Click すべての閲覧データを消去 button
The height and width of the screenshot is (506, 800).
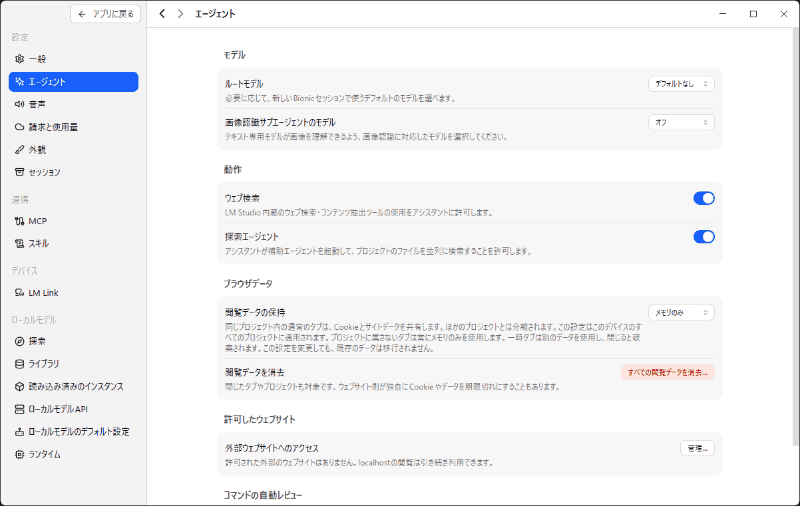667,372
